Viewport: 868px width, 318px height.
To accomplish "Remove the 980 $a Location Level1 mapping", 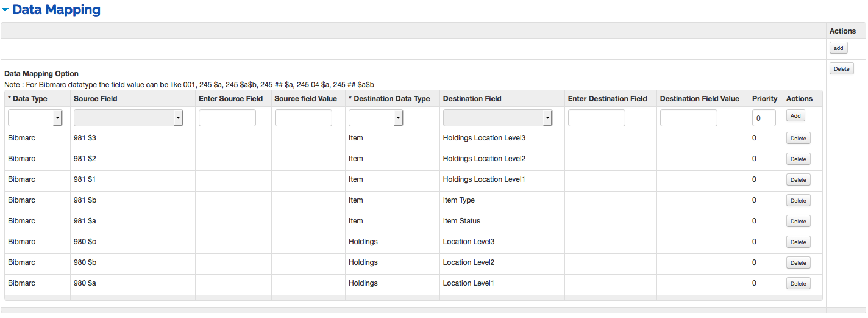I will pos(798,284).
